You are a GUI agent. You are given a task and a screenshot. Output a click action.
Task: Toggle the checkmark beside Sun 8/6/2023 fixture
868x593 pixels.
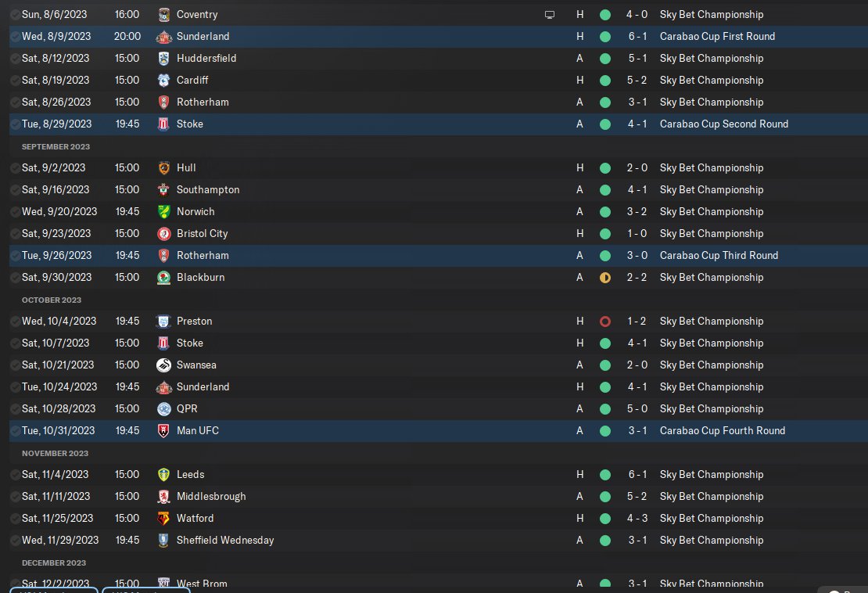(15, 14)
